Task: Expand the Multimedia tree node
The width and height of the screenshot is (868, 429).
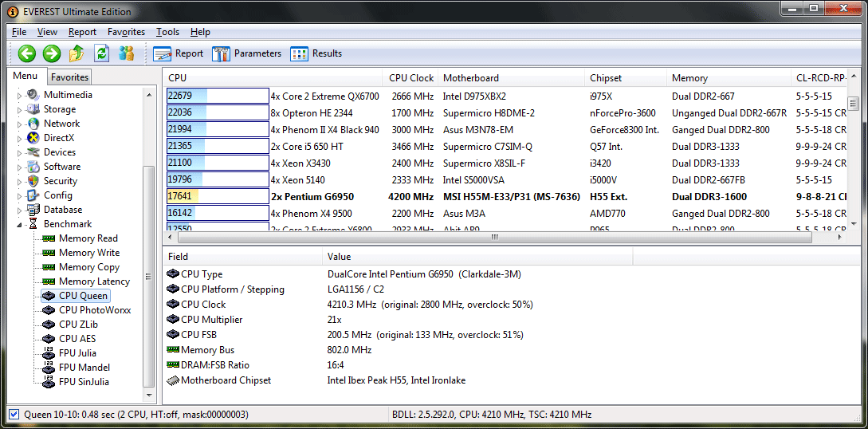Action: tap(19, 95)
